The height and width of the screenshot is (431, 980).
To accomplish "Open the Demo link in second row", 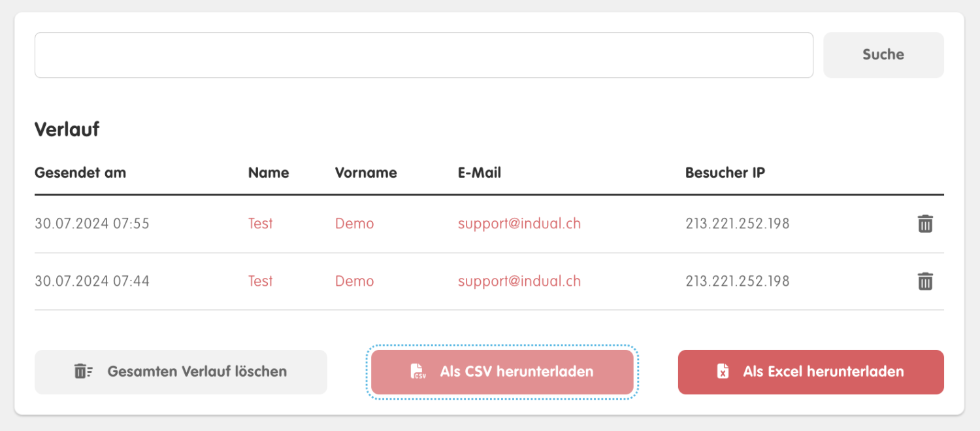I will pos(354,281).
